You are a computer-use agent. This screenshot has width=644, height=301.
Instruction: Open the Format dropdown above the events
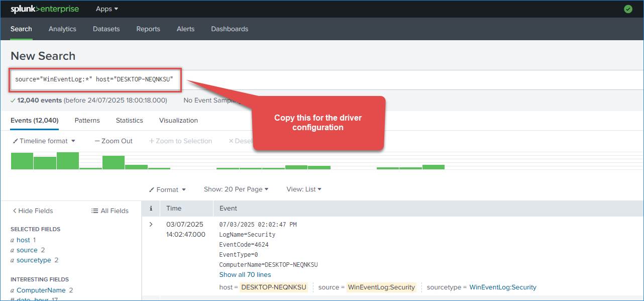click(x=168, y=189)
